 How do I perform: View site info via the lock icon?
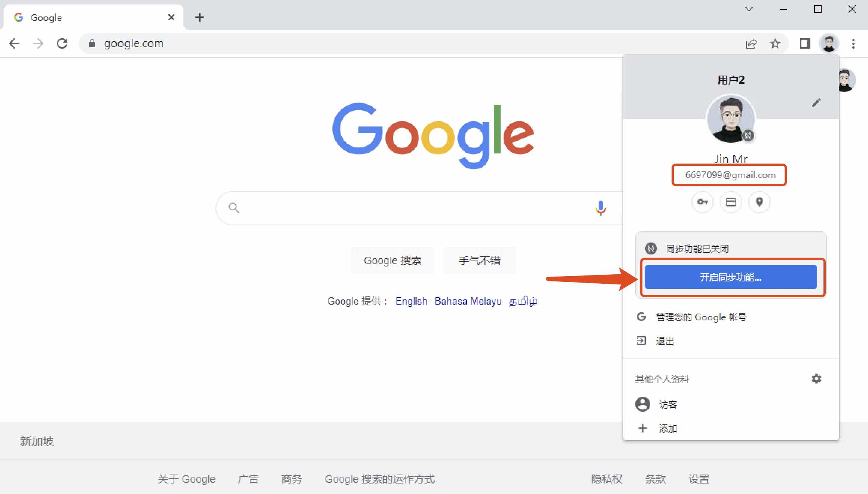[92, 43]
